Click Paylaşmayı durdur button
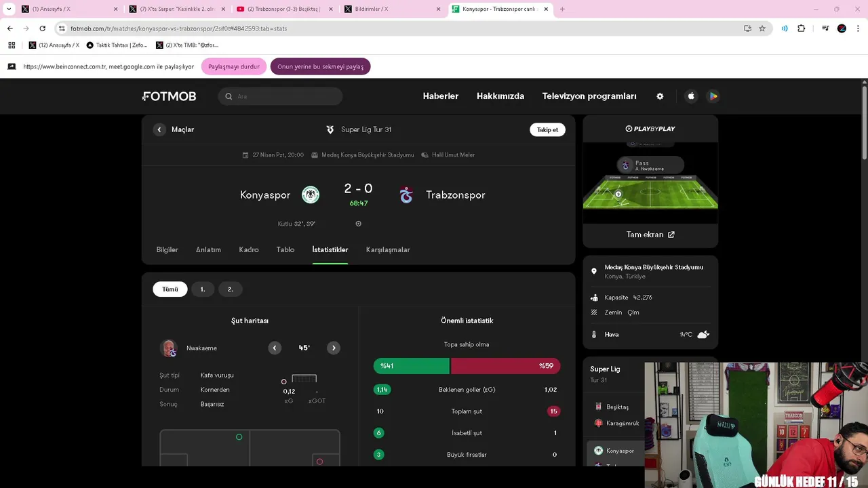Screen dimensions: 868x488 [x=234, y=66]
